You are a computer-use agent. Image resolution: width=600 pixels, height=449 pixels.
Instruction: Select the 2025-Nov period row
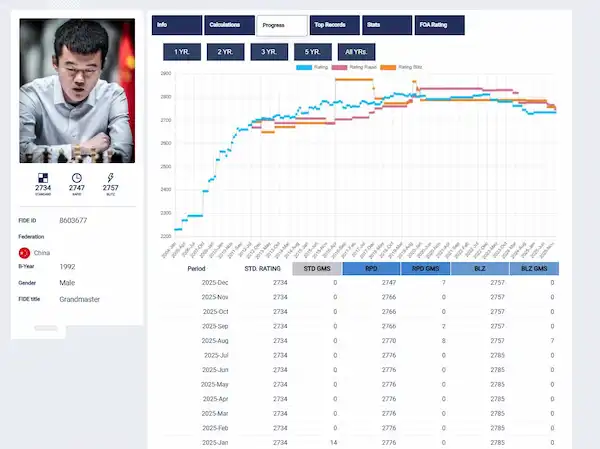coord(360,297)
